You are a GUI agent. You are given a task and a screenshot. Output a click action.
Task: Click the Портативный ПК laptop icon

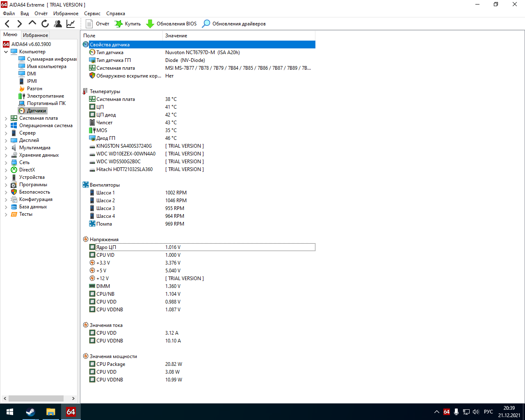point(22,103)
